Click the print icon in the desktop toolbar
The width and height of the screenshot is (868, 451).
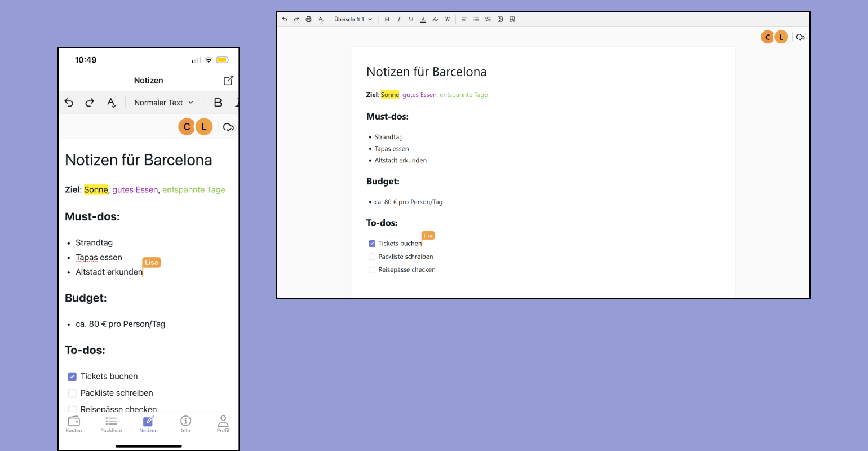(308, 19)
